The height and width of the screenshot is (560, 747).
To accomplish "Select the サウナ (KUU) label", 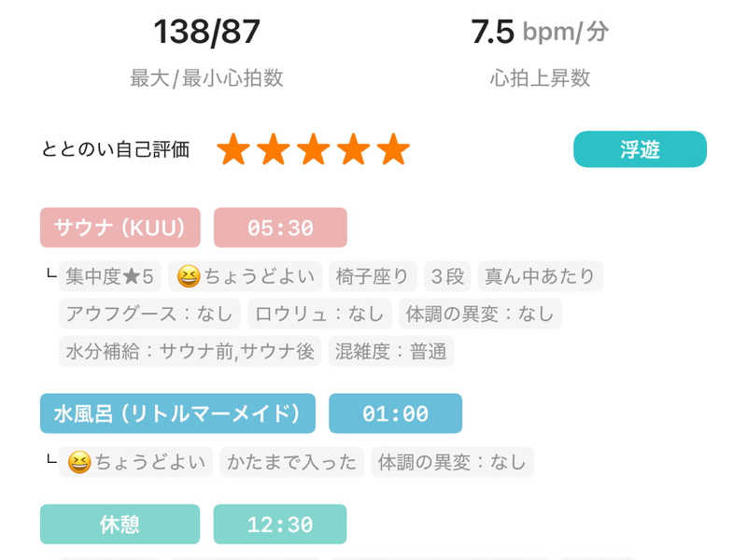I will 120,228.
